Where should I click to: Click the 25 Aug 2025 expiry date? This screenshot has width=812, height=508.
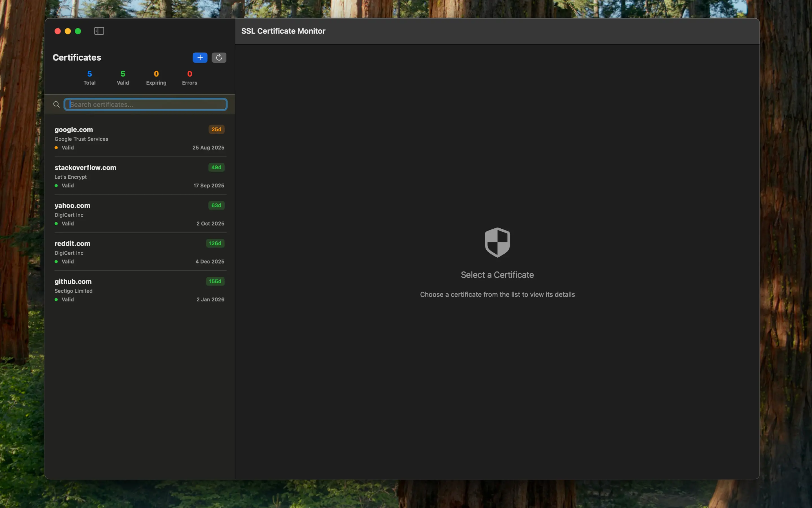point(208,148)
